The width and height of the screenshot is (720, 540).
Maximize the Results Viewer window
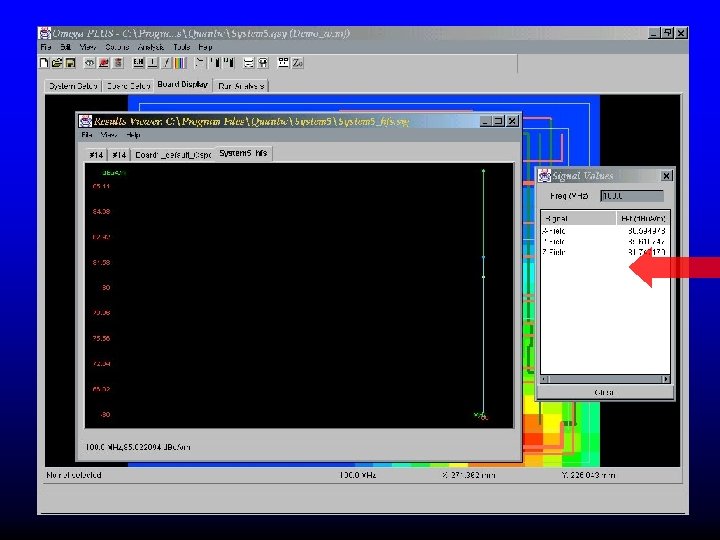(x=498, y=121)
